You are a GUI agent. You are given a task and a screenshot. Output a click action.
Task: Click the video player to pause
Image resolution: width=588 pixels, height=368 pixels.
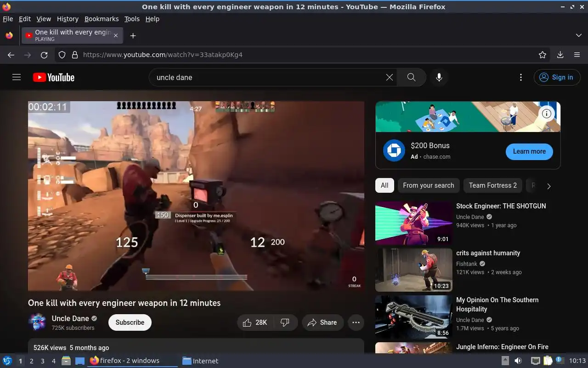(x=196, y=196)
